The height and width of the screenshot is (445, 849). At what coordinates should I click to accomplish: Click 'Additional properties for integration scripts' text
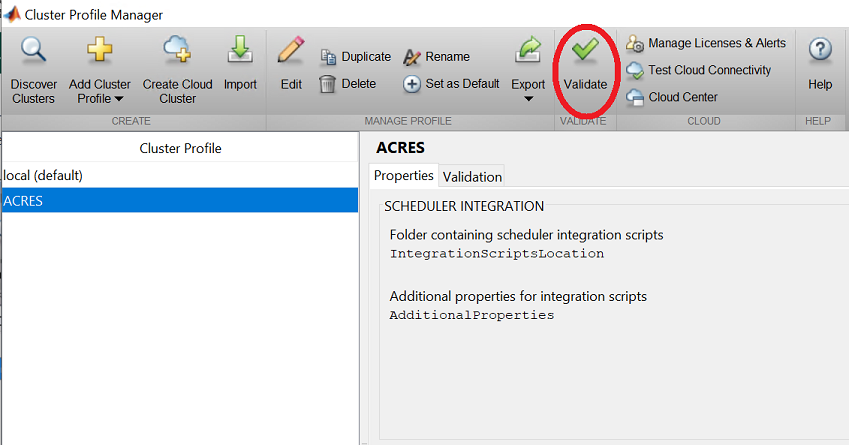coord(518,296)
